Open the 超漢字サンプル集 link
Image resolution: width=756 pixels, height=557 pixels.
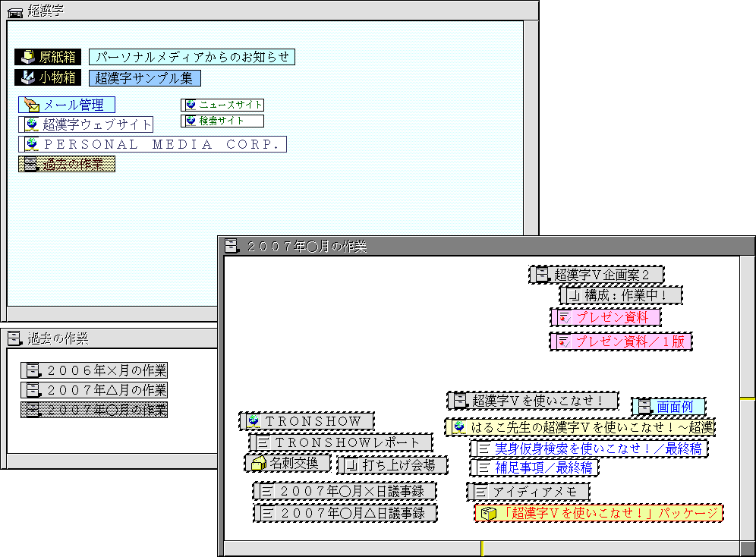click(144, 77)
